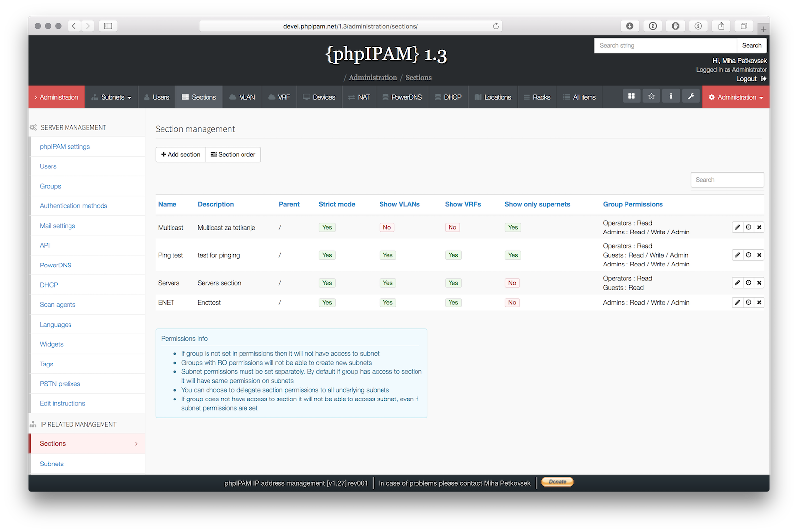
Task: Open the Sections tab in navbar
Action: click(x=199, y=97)
